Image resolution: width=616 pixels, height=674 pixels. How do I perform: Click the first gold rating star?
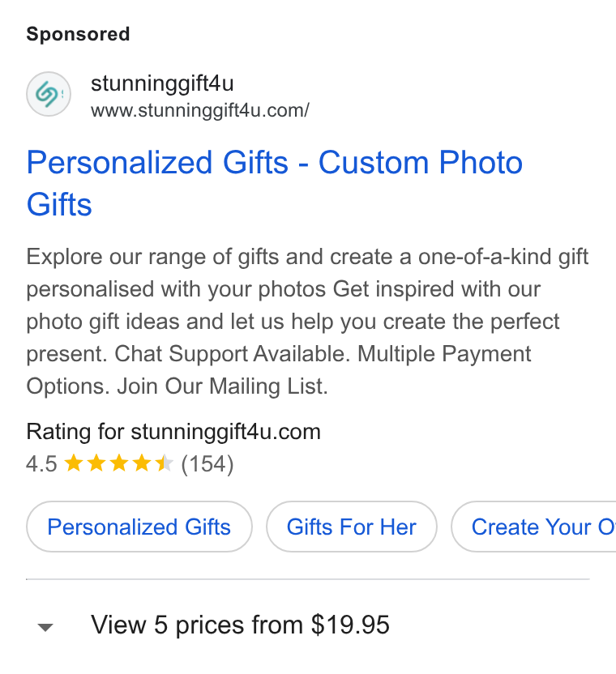[74, 463]
